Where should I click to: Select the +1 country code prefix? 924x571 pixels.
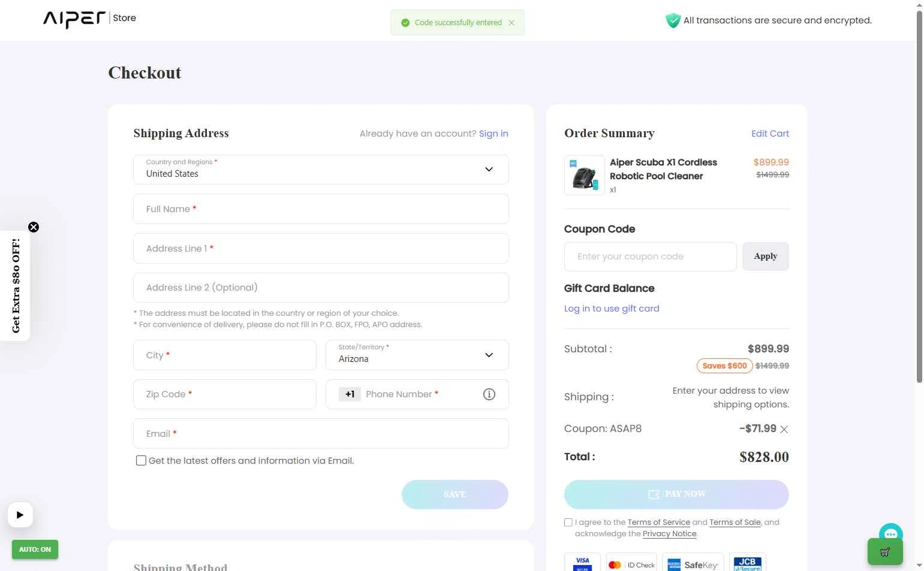tap(350, 394)
